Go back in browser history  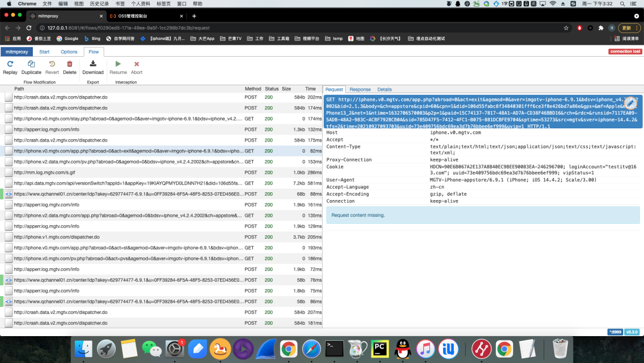point(7,28)
